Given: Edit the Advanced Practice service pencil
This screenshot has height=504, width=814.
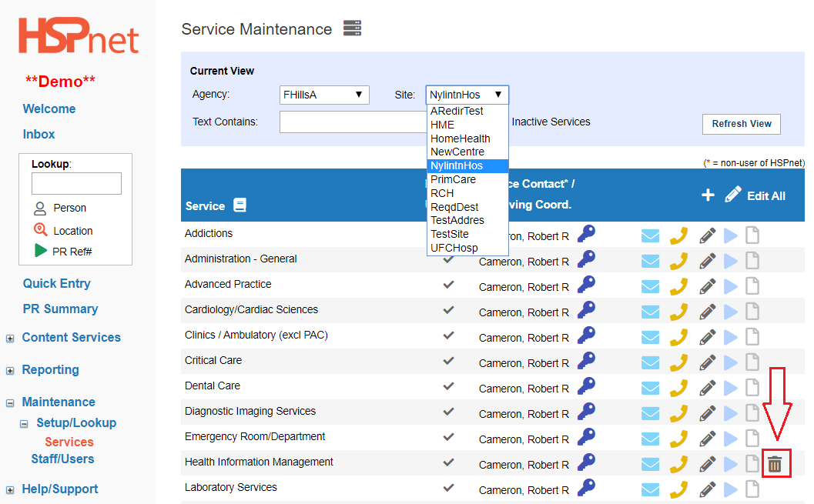Looking at the screenshot, I should (x=707, y=286).
